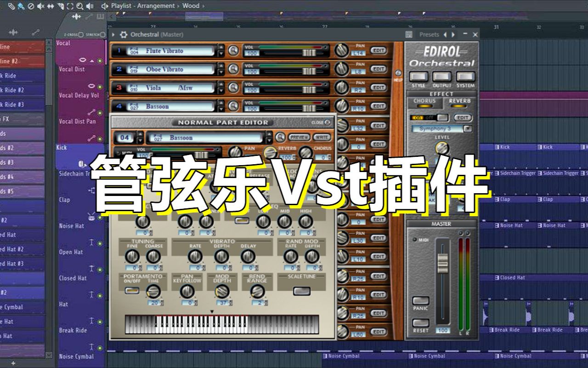Show pattern clips filter above track list
Image resolution: width=588 pixels, height=368 pixels.
tap(100, 17)
